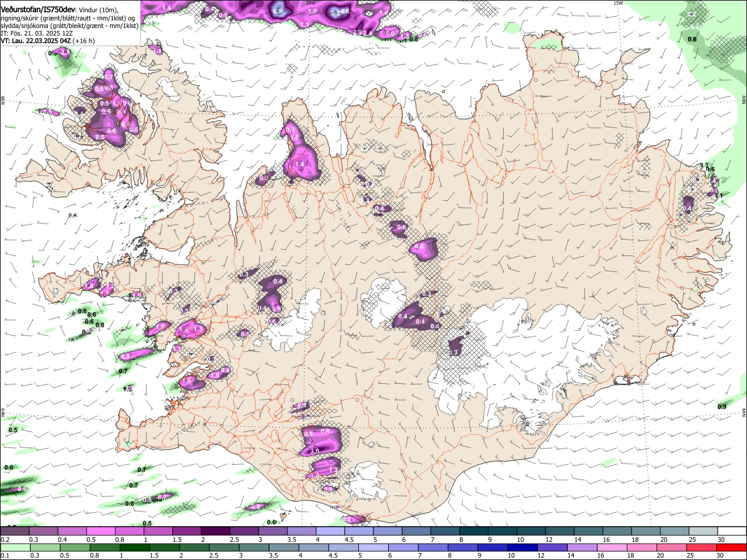Click the 'IT: Fös. 21. 03. 2025 12Z' line
This screenshot has width=747, height=560.
tap(37, 33)
